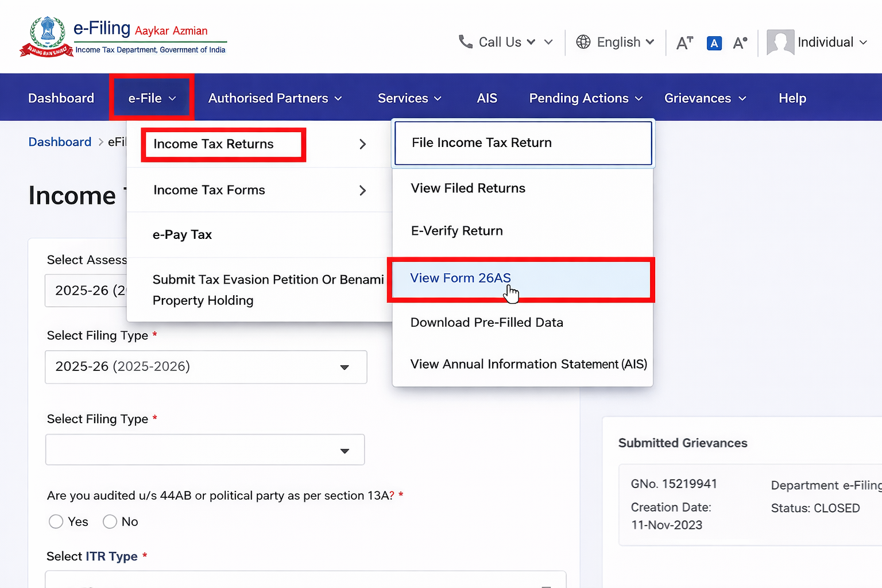This screenshot has width=882, height=588.
Task: Open the Services menu in navigation bar
Action: 409,98
